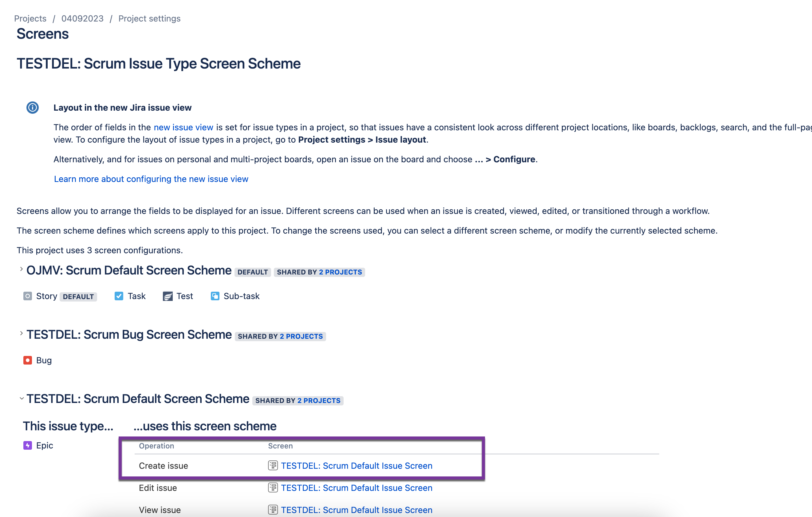Click the Story issue type icon
Viewport: 812px width, 517px height.
[x=28, y=296]
